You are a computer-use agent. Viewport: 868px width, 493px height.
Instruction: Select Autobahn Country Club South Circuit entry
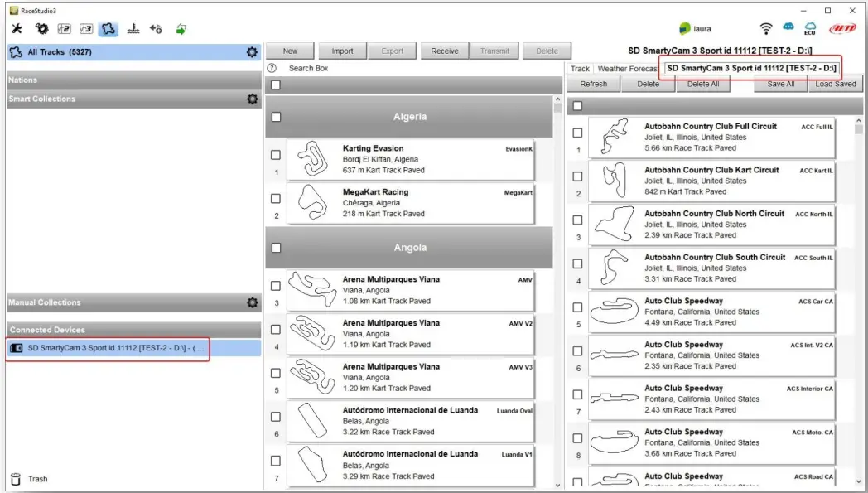point(711,268)
